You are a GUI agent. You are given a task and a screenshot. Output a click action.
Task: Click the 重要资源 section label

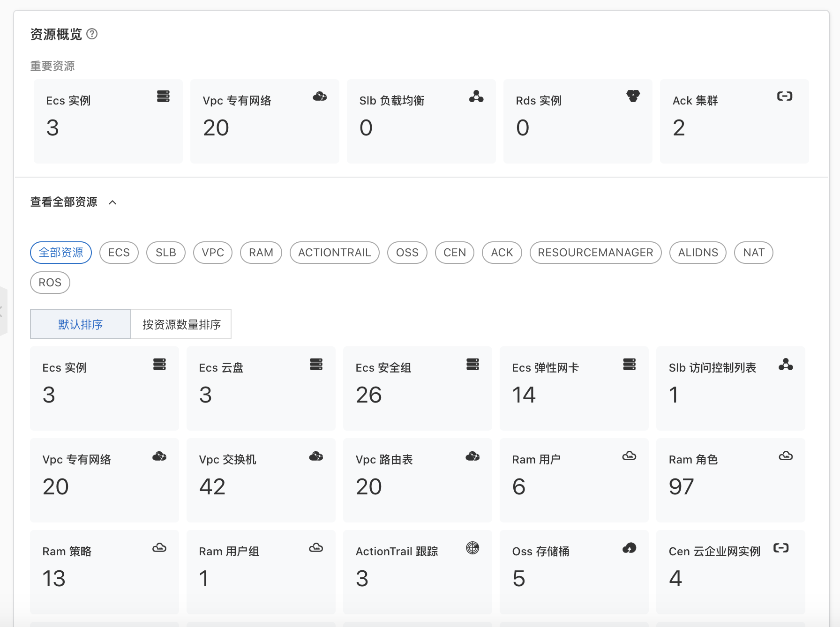pyautogui.click(x=52, y=66)
